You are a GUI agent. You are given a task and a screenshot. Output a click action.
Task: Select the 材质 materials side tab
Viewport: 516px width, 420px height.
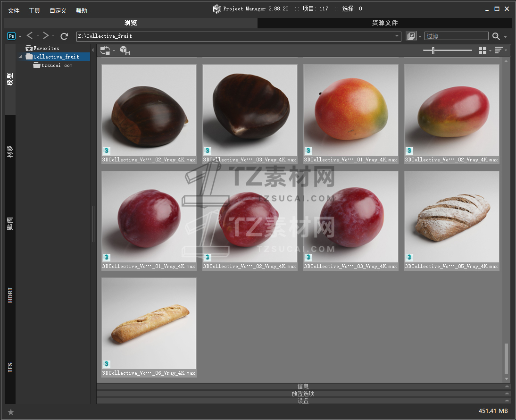[10, 151]
